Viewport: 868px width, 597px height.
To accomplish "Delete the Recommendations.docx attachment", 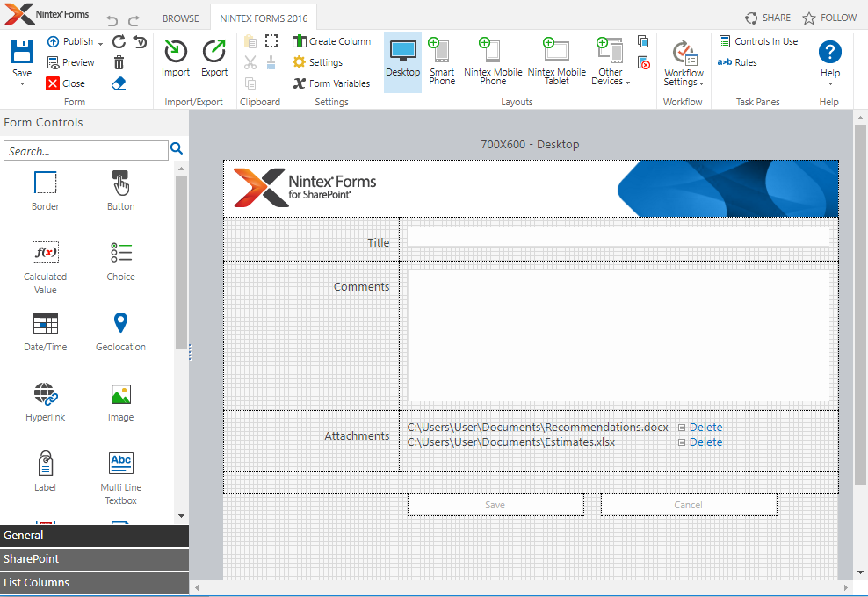I will pos(705,428).
